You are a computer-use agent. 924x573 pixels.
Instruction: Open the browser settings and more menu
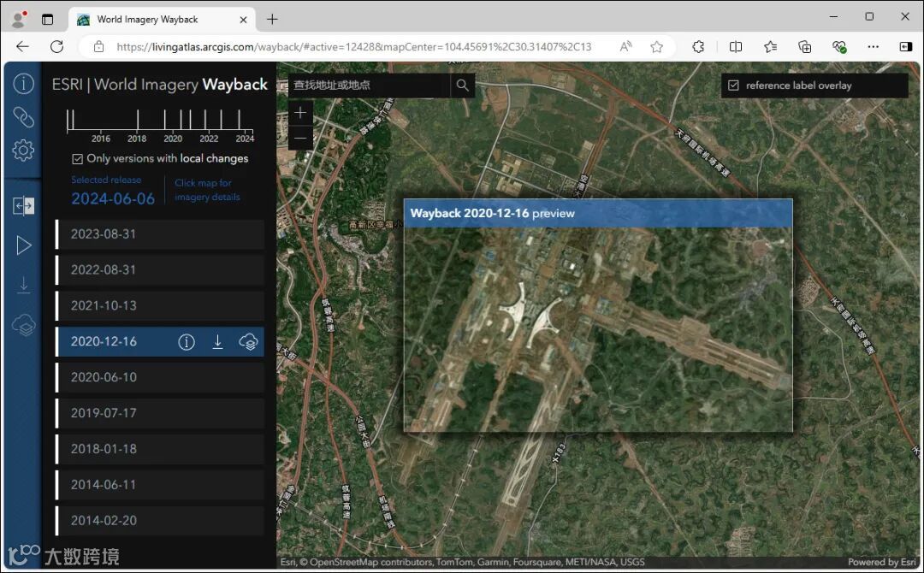pyautogui.click(x=874, y=46)
